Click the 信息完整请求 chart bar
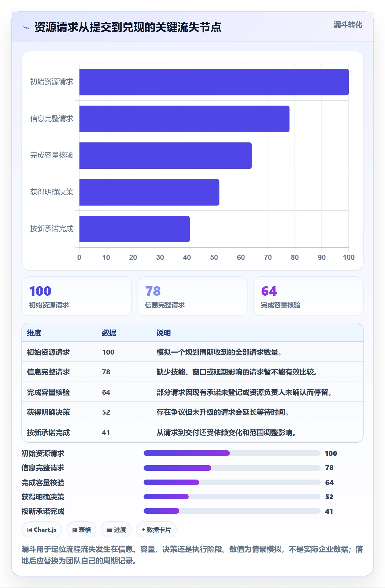The width and height of the screenshot is (385, 588). point(184,119)
